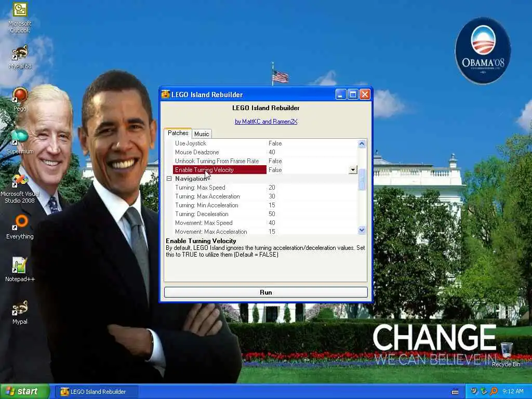Open Enable Turning Velocity value dropdown
The height and width of the screenshot is (399, 532).
353,170
